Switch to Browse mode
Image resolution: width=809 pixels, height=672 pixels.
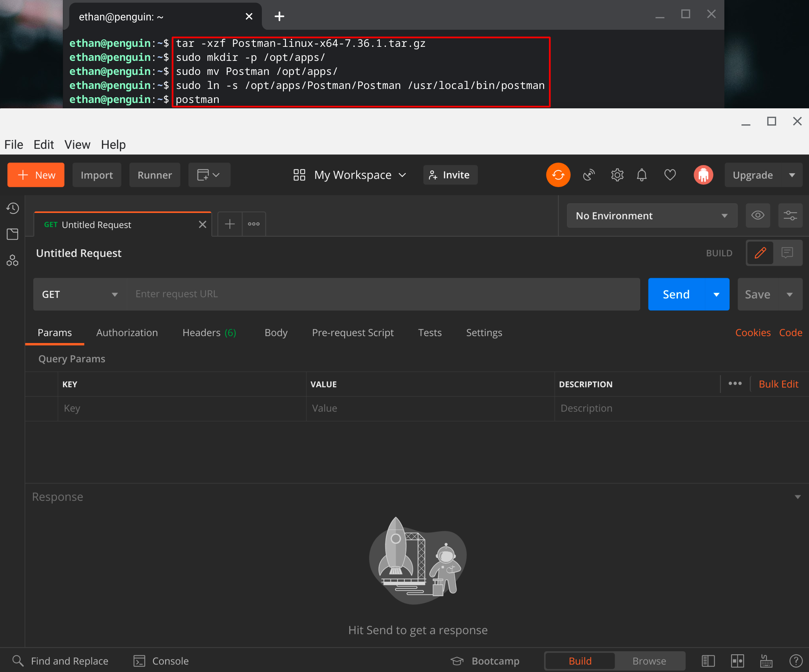(649, 661)
